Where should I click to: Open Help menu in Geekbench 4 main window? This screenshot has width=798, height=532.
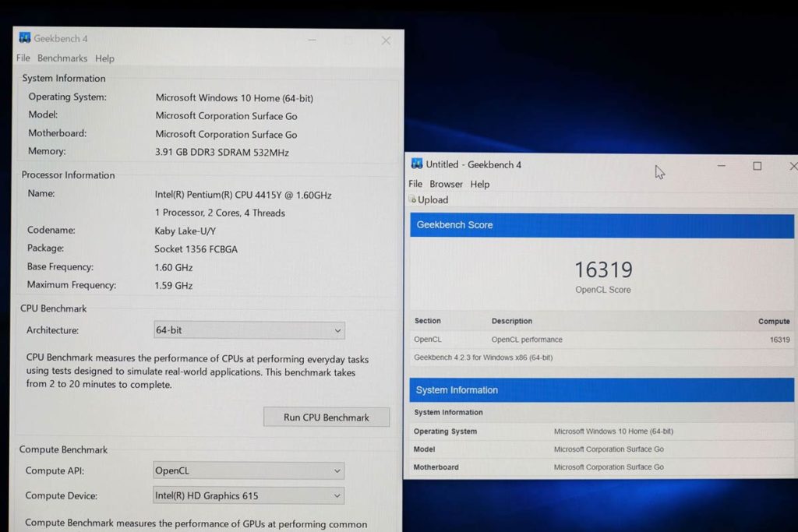click(104, 58)
